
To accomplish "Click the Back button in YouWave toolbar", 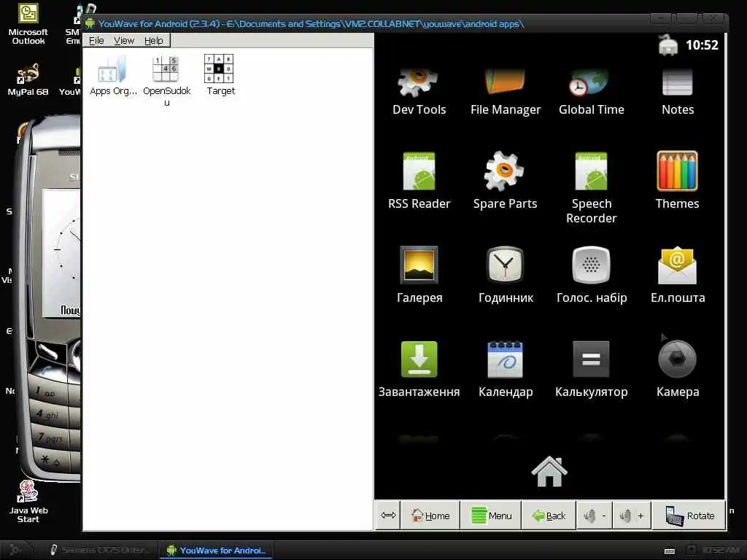I will 549,516.
